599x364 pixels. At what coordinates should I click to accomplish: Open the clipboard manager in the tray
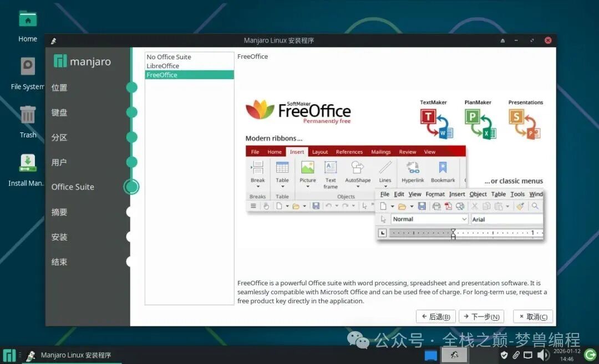point(516,355)
